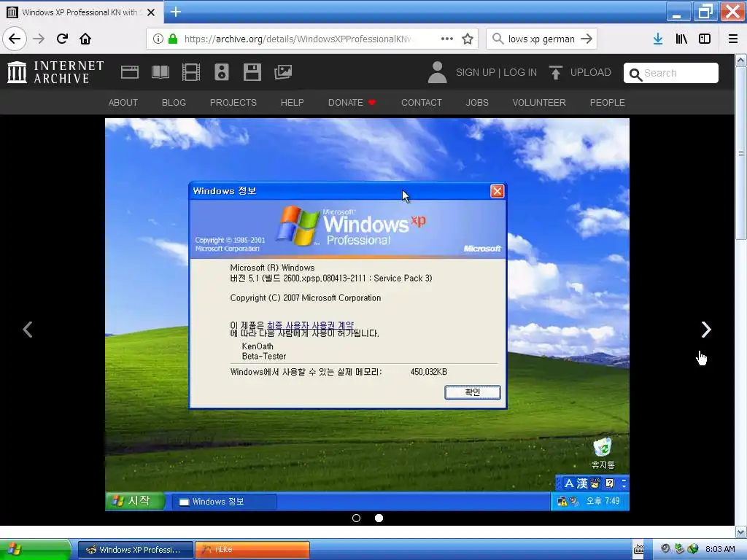This screenshot has height=560, width=747.
Task: Open the CONTACT menu item
Action: pyautogui.click(x=421, y=102)
